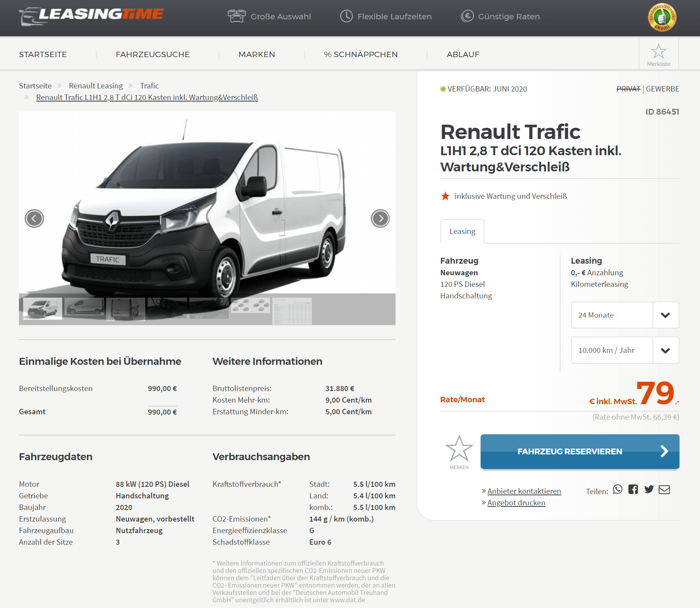Image resolution: width=700 pixels, height=608 pixels.
Task: Click Startseite breadcrumb link
Action: tap(35, 86)
